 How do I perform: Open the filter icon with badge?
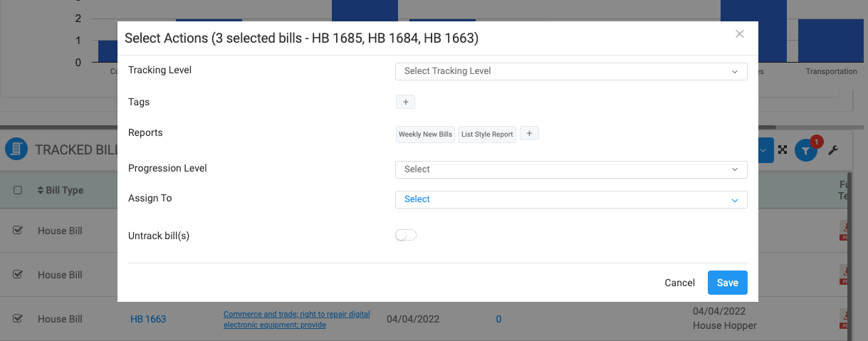(805, 150)
